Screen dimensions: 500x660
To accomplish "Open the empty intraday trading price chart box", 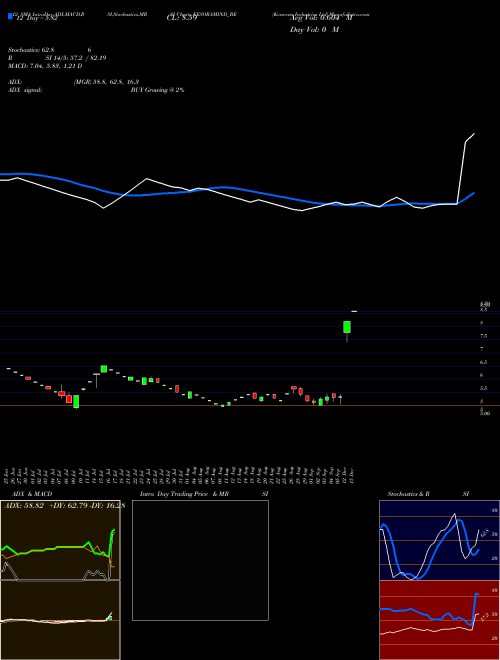I will coord(200,560).
